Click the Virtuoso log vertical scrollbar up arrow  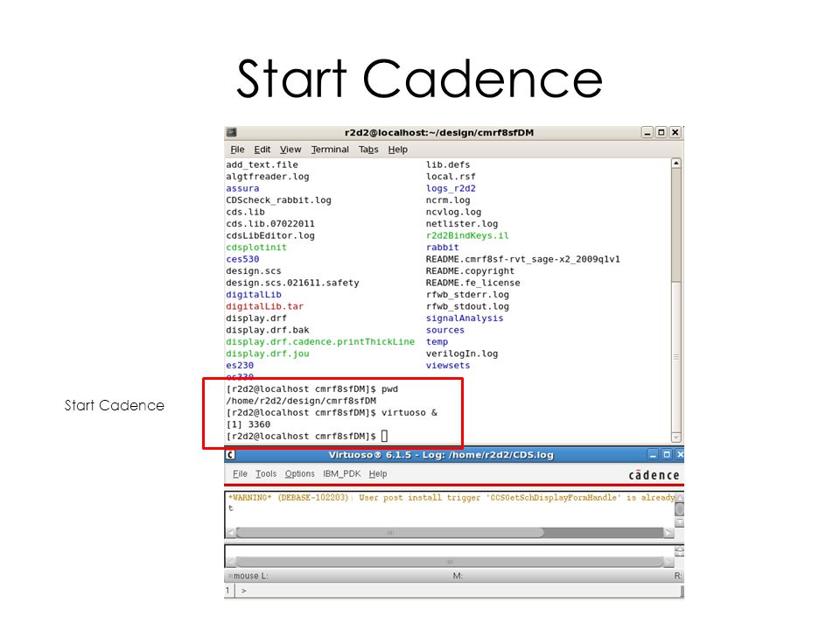[x=679, y=498]
